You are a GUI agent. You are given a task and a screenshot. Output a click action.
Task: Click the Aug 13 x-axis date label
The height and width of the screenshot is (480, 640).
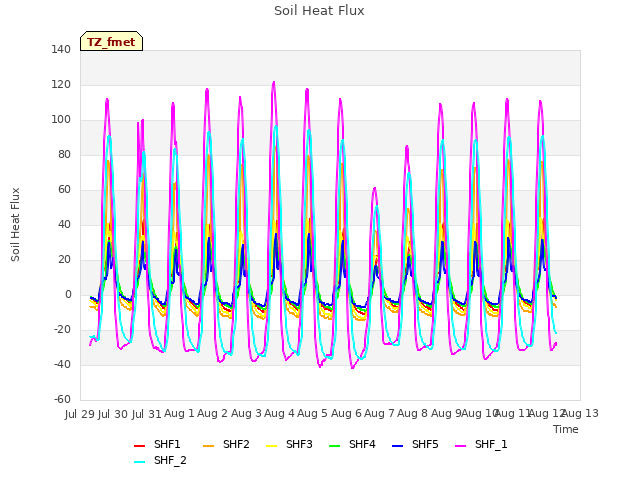(x=581, y=413)
